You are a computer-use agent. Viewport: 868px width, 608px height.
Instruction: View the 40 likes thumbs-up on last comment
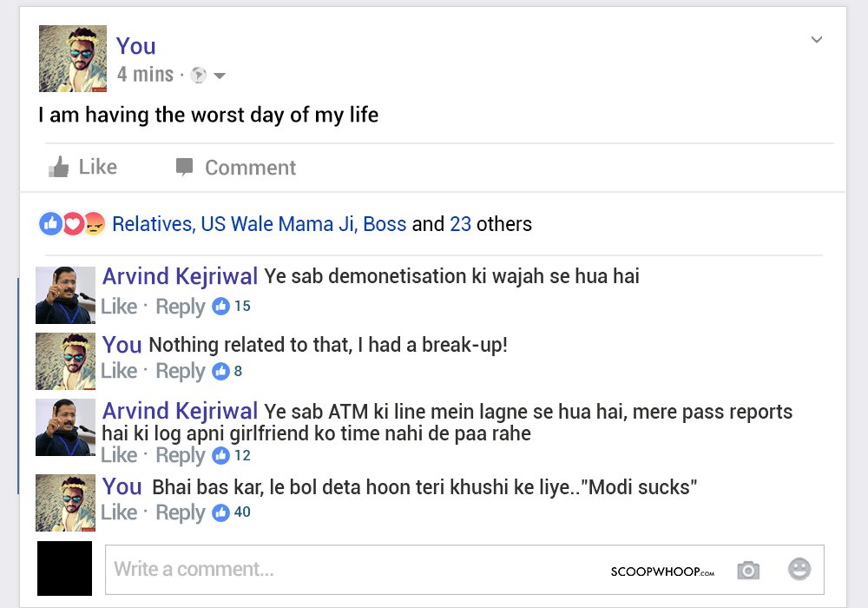click(220, 512)
